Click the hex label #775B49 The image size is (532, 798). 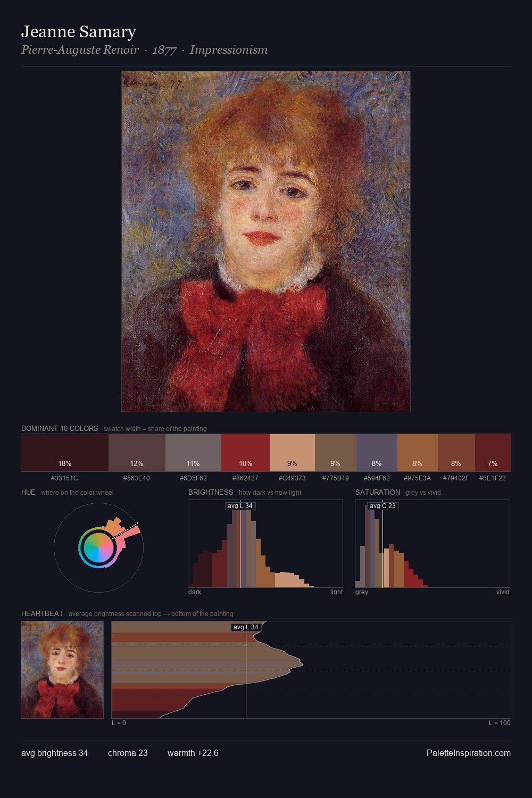(336, 478)
